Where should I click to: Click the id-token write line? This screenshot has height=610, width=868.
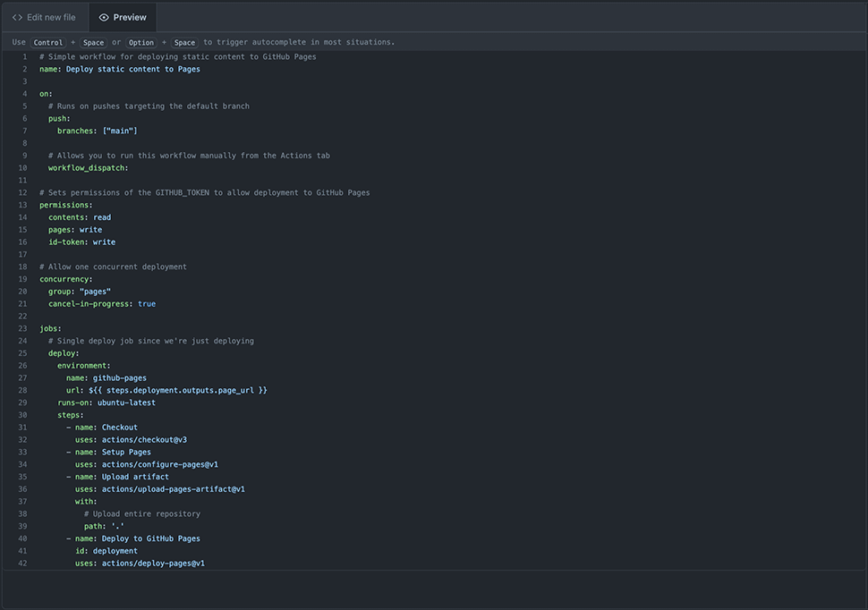pos(82,241)
